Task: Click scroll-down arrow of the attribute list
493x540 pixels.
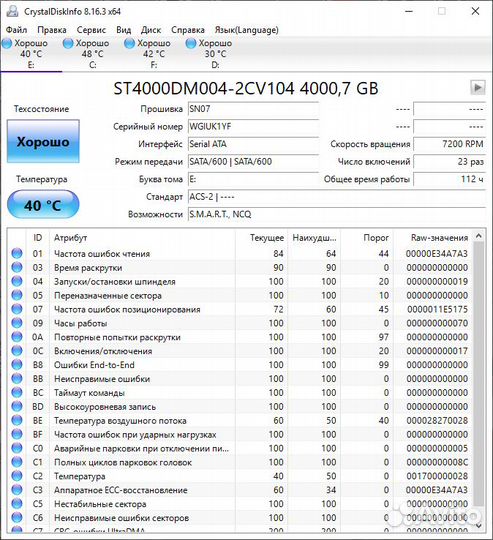Action: point(479,526)
